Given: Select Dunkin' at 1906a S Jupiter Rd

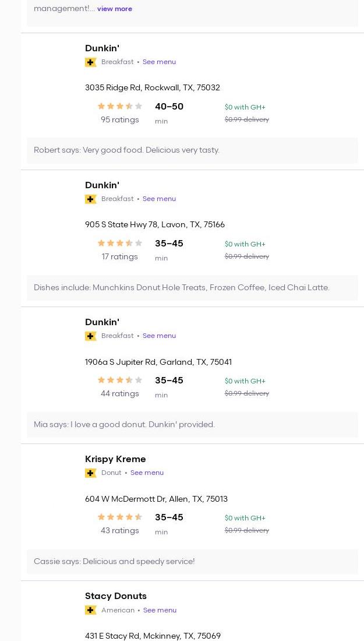Looking at the screenshot, I should pos(102,322).
